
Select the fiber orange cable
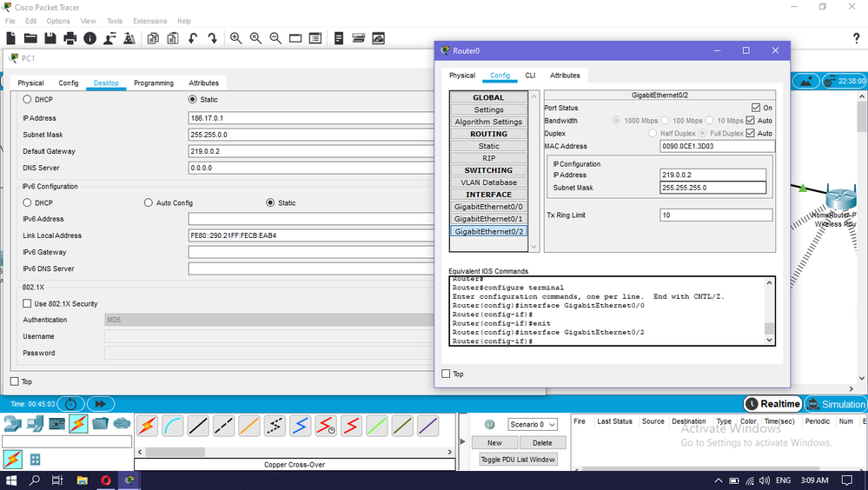[249, 426]
